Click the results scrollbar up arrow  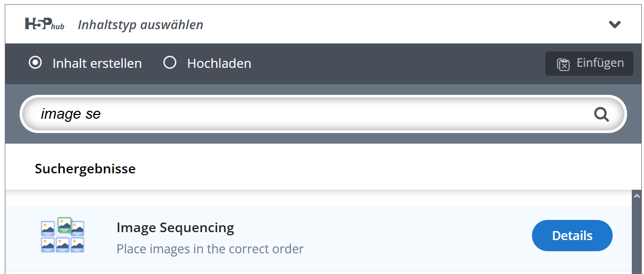point(637,196)
